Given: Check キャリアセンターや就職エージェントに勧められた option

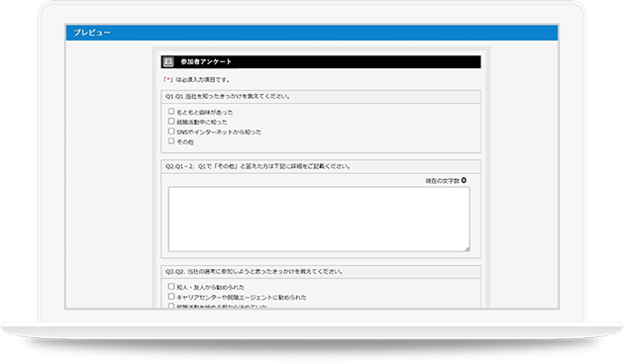Looking at the screenshot, I should pos(171,297).
